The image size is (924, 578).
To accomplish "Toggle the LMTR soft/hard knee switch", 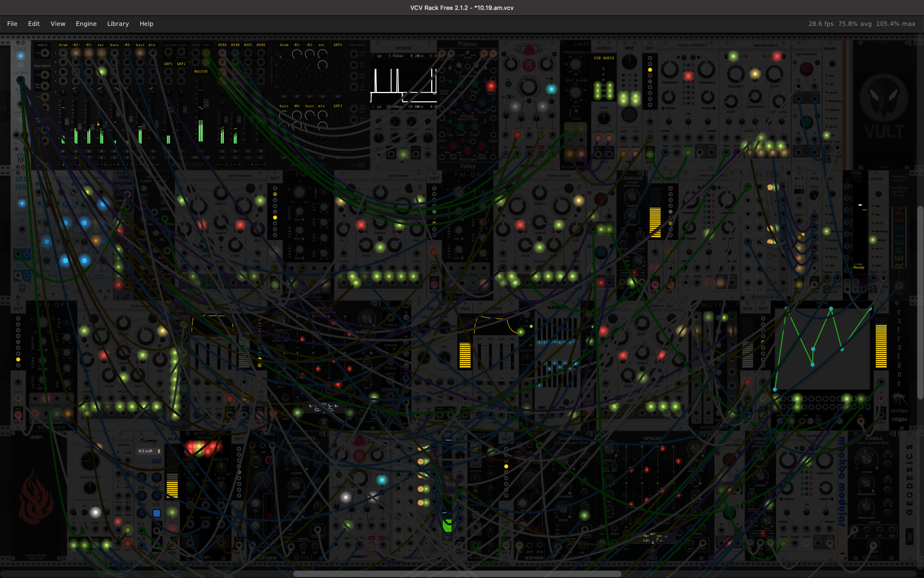I will (x=575, y=112).
